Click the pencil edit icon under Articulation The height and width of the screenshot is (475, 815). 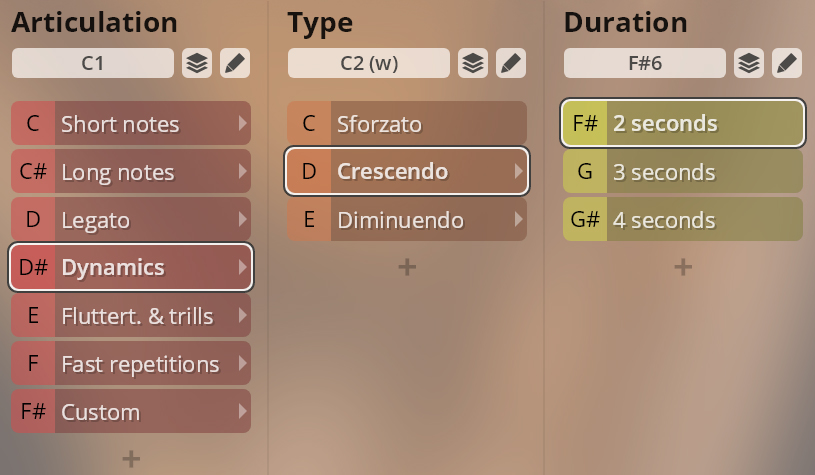tap(235, 63)
